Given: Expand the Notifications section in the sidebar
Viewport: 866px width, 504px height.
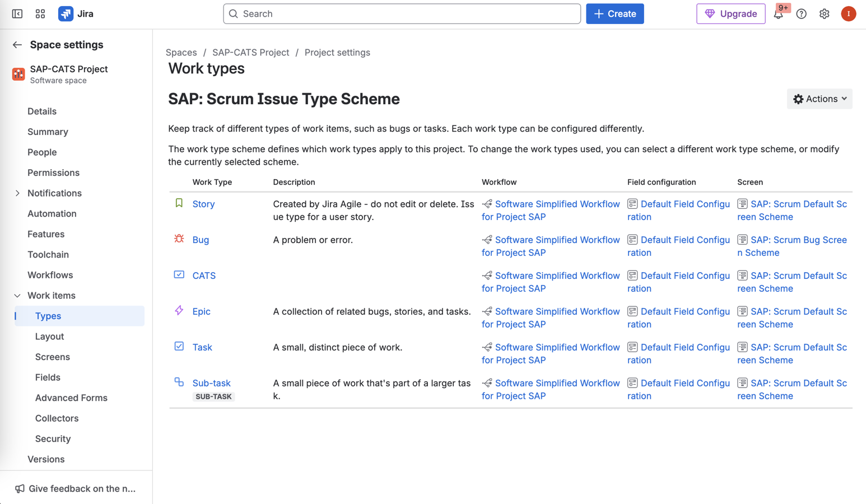Looking at the screenshot, I should 17,193.
